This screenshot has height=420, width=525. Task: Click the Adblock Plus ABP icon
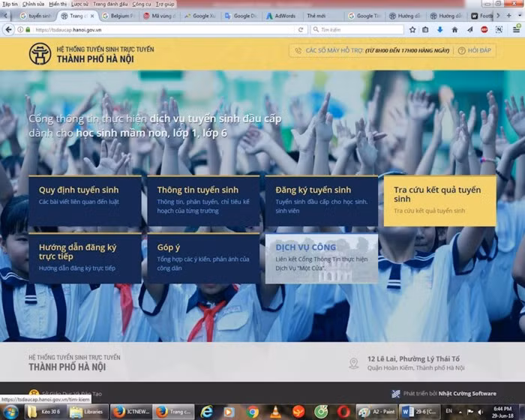(x=484, y=29)
